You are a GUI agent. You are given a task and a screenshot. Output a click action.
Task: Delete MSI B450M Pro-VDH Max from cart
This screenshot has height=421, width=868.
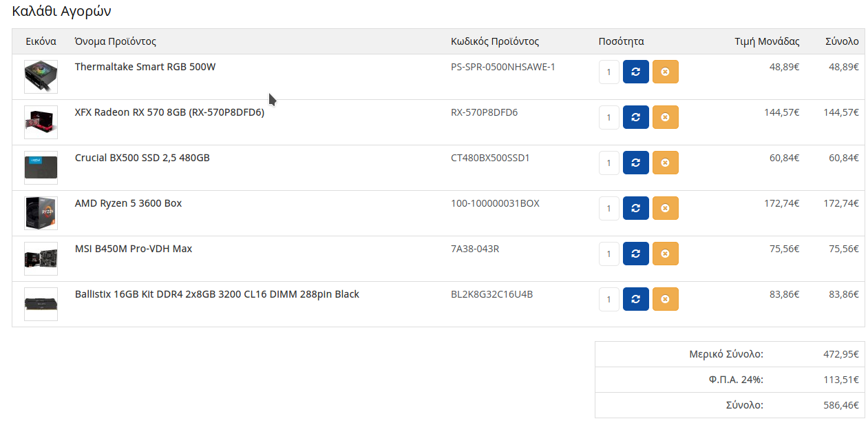[665, 254]
